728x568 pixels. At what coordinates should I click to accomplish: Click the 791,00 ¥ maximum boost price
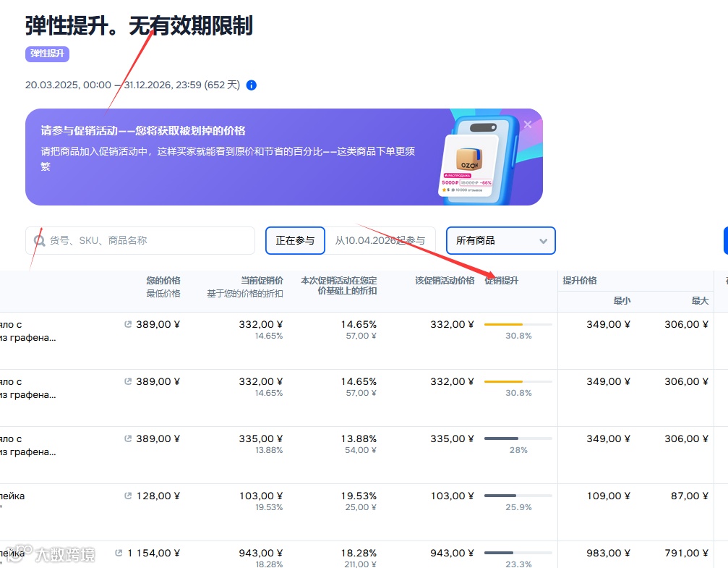click(x=686, y=553)
